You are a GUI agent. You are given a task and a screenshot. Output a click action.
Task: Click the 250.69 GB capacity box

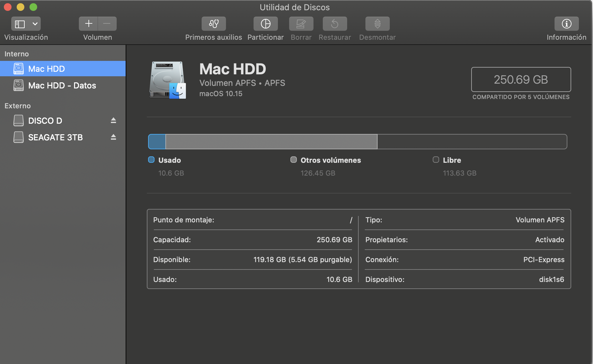pyautogui.click(x=521, y=79)
